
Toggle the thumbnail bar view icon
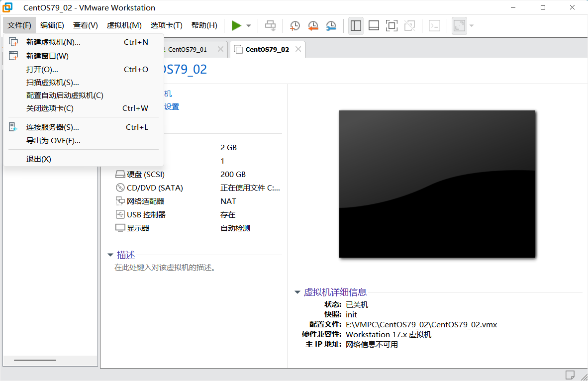(374, 25)
